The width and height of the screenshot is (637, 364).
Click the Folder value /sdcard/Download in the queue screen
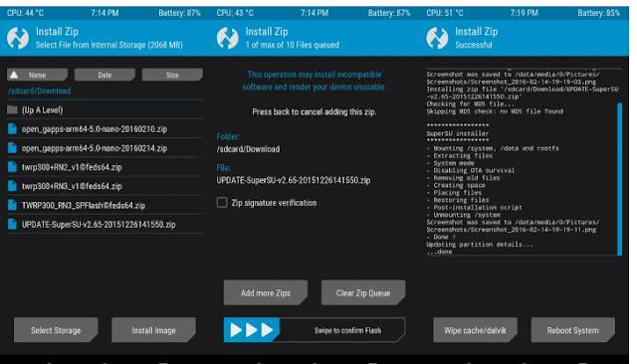(x=248, y=149)
